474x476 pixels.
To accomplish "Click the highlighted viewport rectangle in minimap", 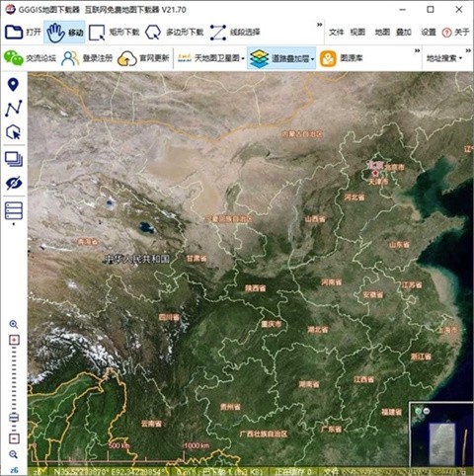I will pos(442,444).
